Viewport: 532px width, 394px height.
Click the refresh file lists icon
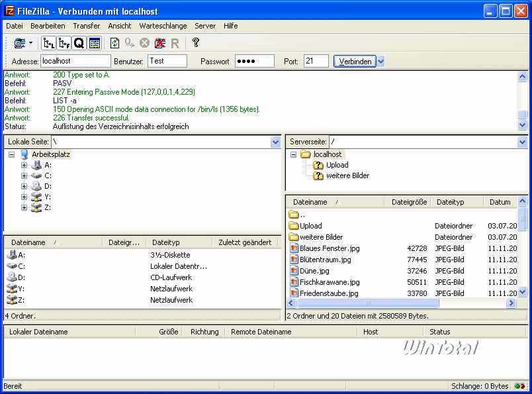tap(114, 43)
